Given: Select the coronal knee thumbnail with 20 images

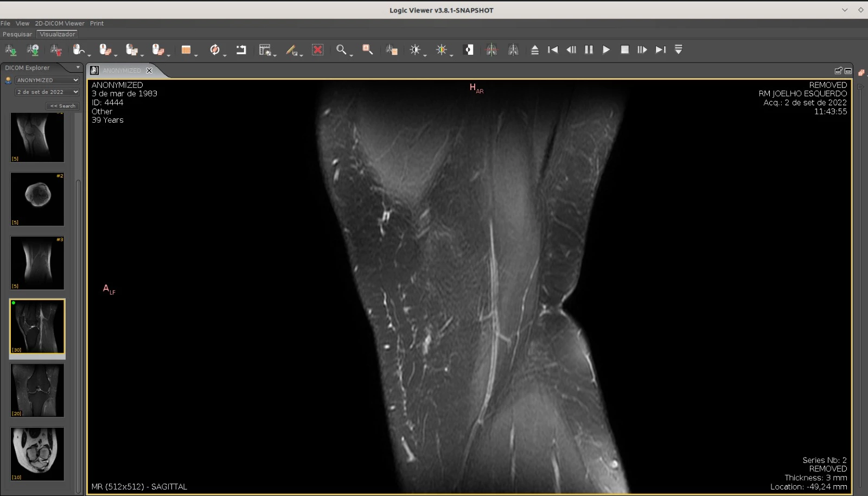Looking at the screenshot, I should point(37,390).
